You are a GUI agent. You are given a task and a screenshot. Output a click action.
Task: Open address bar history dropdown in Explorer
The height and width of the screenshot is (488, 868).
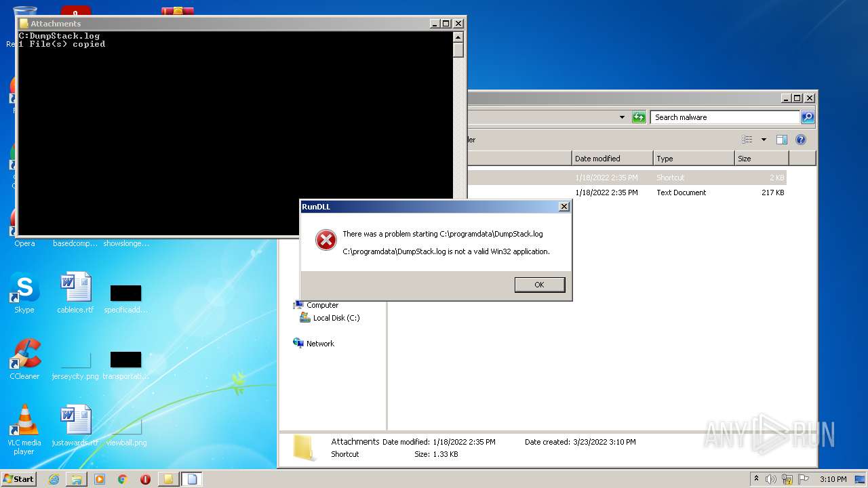pos(622,117)
